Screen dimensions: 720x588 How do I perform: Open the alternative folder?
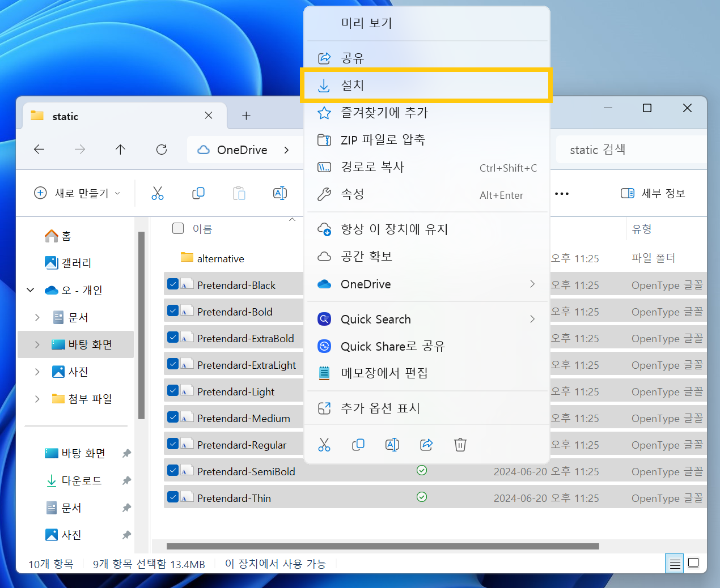click(221, 258)
